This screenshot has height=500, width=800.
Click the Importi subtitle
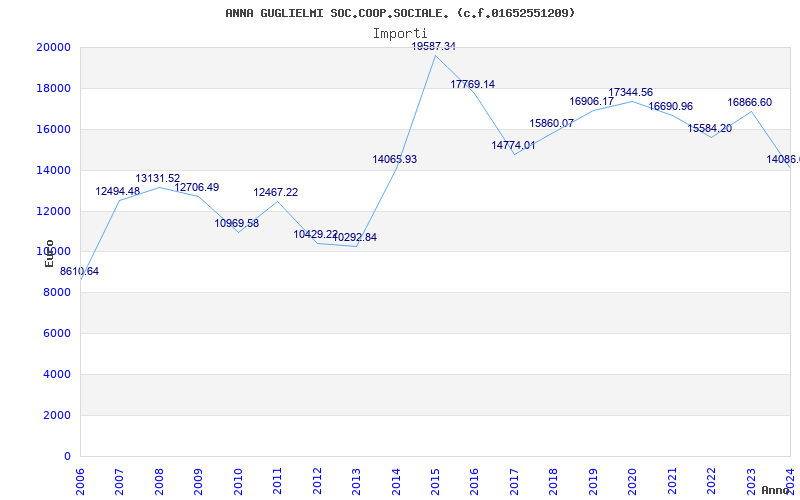pyautogui.click(x=400, y=34)
